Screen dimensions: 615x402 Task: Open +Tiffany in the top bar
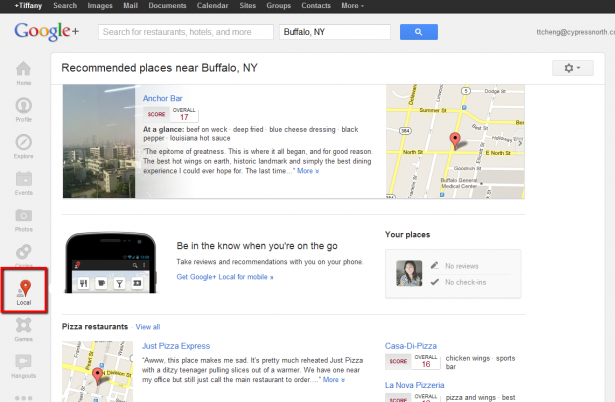pyautogui.click(x=28, y=6)
